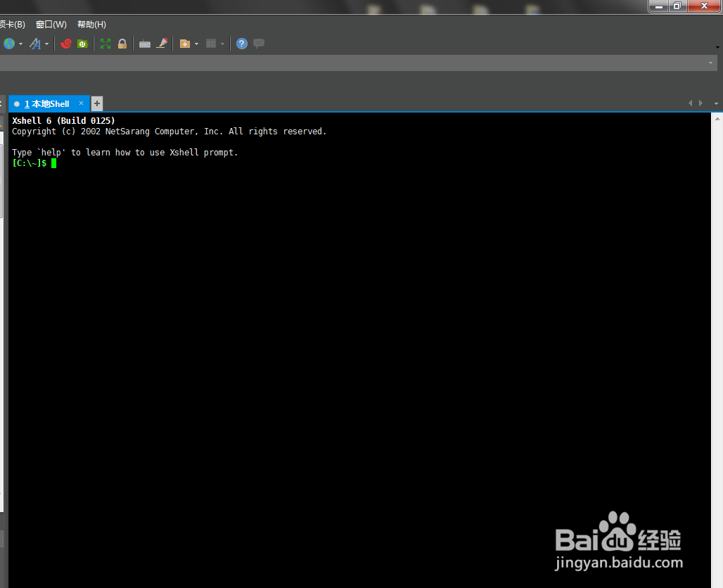The width and height of the screenshot is (723, 588).
Task: Open tab list dropdown arrow
Action: [x=716, y=104]
